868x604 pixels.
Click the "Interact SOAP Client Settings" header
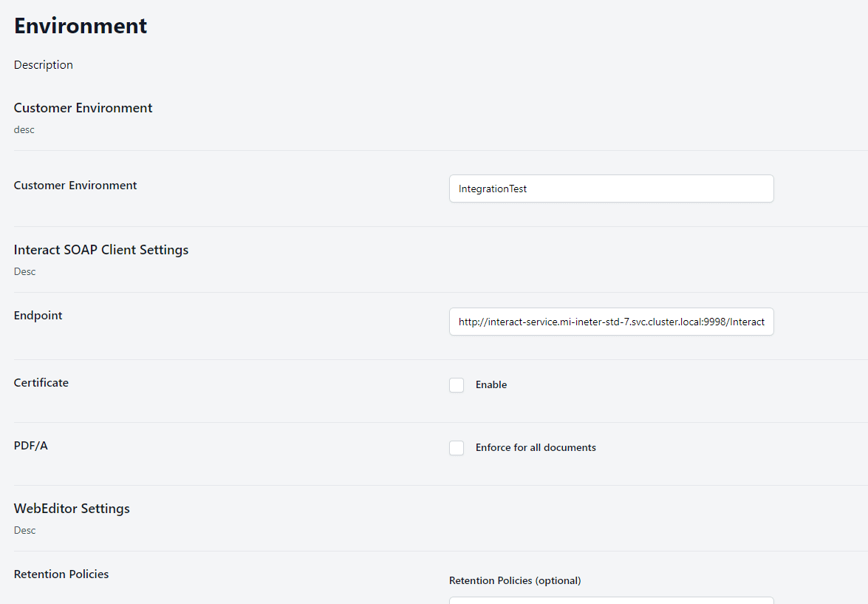tap(101, 249)
